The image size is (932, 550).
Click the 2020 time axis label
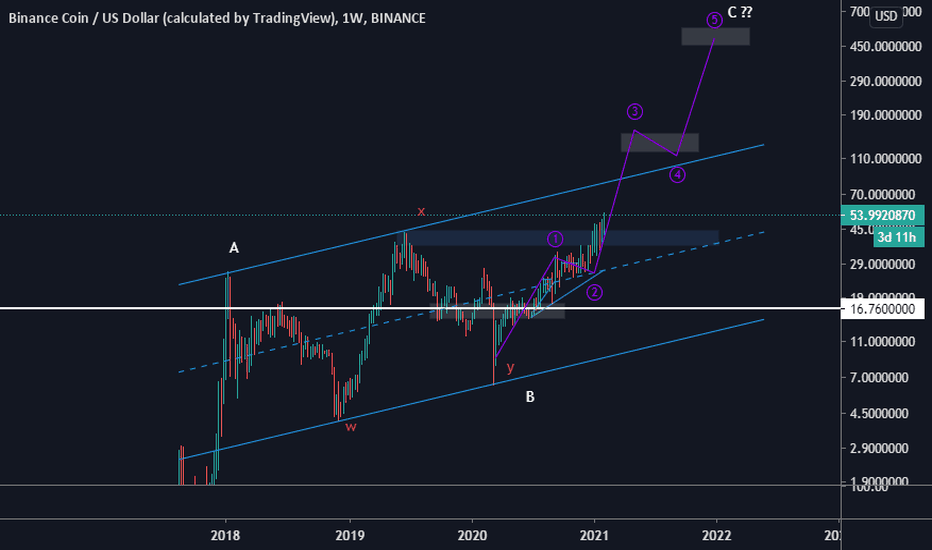(x=473, y=536)
